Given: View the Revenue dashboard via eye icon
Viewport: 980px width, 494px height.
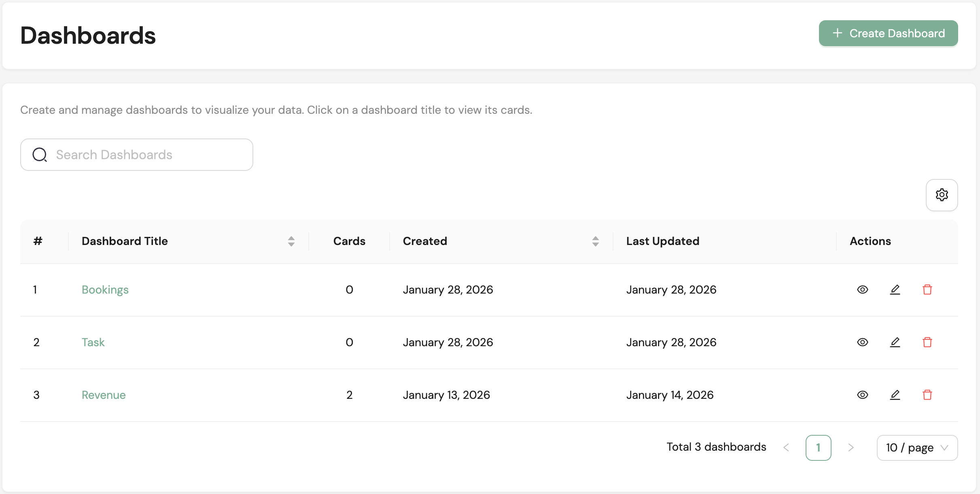Looking at the screenshot, I should [862, 395].
